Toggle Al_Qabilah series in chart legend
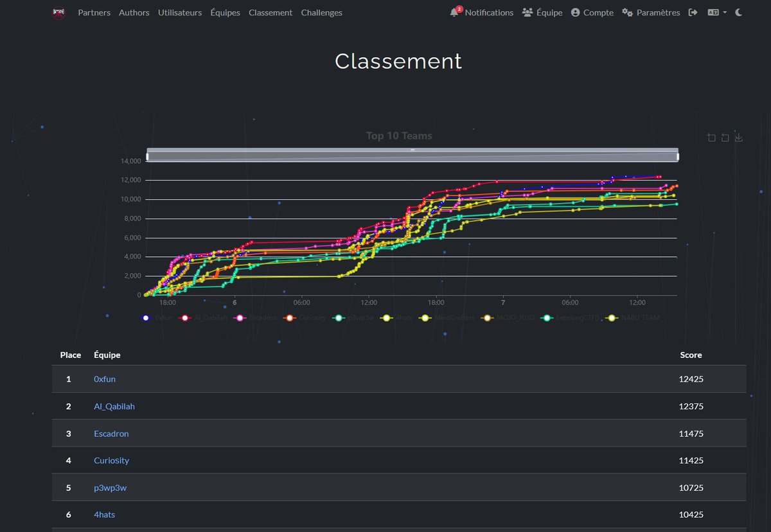The height and width of the screenshot is (532, 771). pos(204,317)
